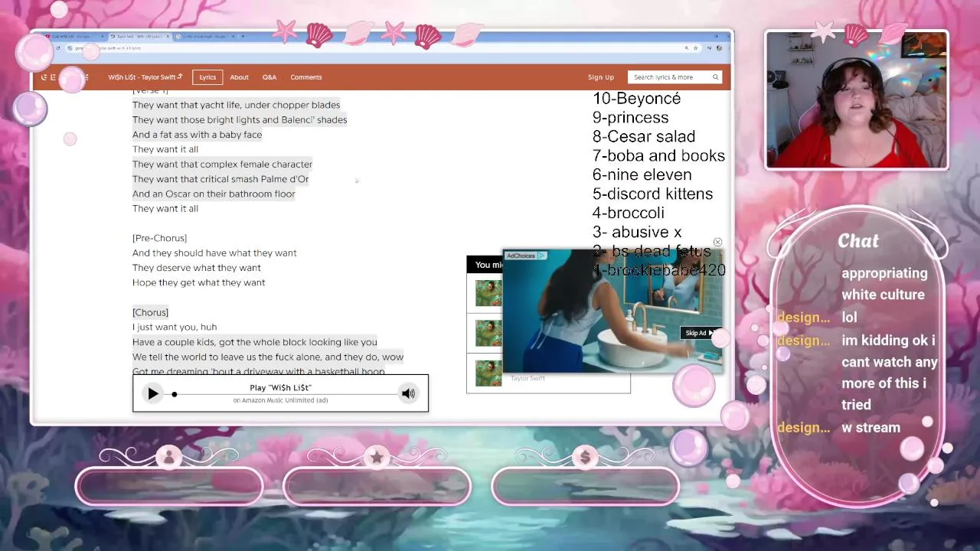This screenshot has width=980, height=551.
Task: Select third thumbnail in You might like
Action: click(488, 373)
